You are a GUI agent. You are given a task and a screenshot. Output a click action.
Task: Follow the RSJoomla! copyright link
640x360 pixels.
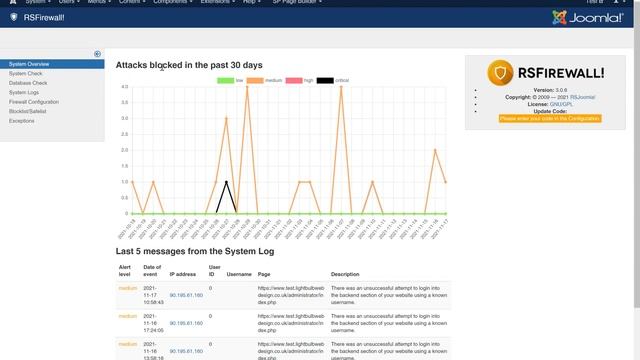click(582, 97)
